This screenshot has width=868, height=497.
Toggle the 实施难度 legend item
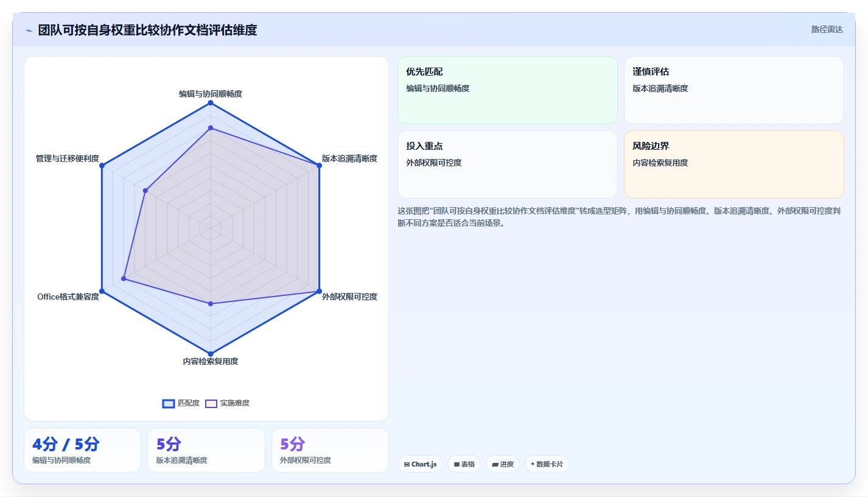click(x=227, y=403)
